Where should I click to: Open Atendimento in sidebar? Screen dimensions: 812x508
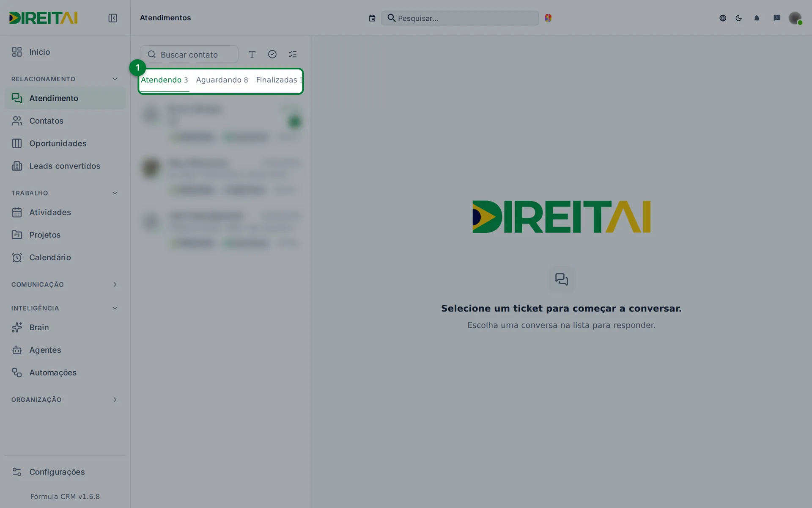click(x=65, y=98)
